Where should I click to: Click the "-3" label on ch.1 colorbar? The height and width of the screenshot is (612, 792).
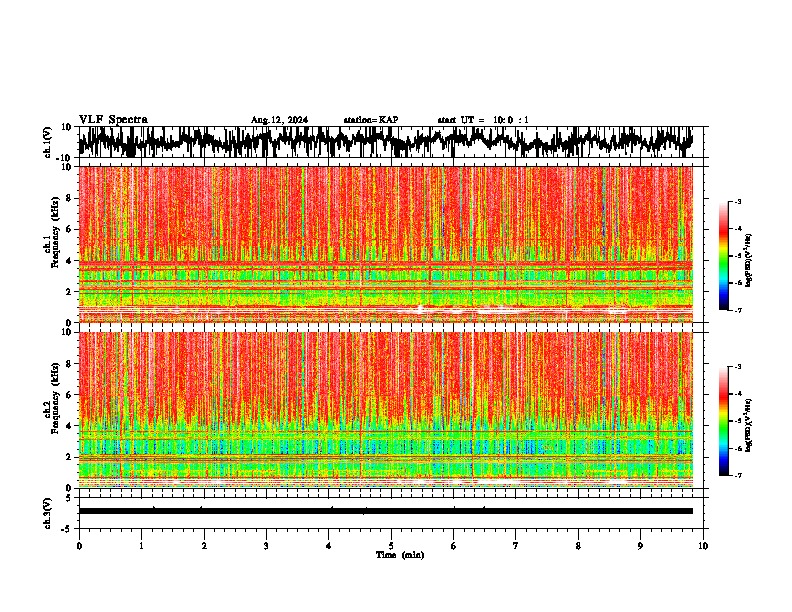pos(738,201)
